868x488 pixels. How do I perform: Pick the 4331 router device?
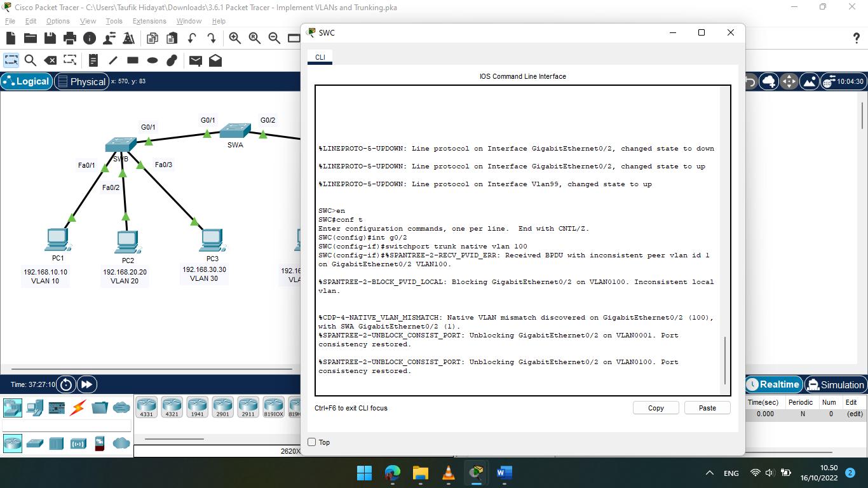coord(146,407)
